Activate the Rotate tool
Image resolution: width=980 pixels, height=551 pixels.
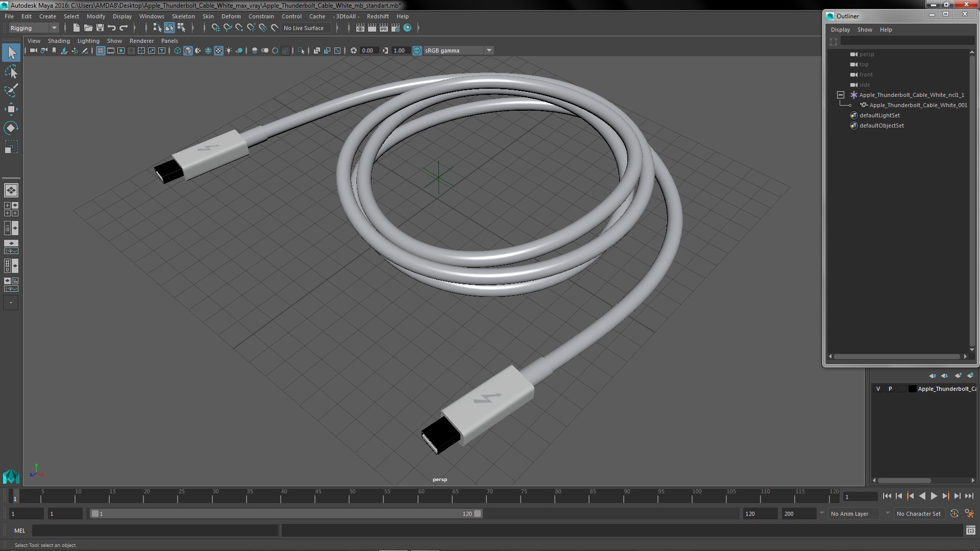(11, 128)
